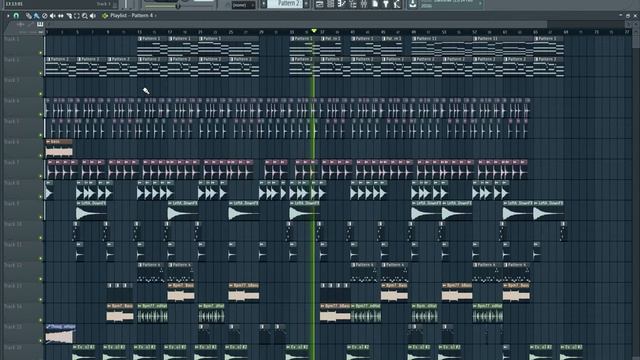Mute Track 8 with its green dot
Image resolution: width=640 pixels, height=360 pixels.
(40, 197)
